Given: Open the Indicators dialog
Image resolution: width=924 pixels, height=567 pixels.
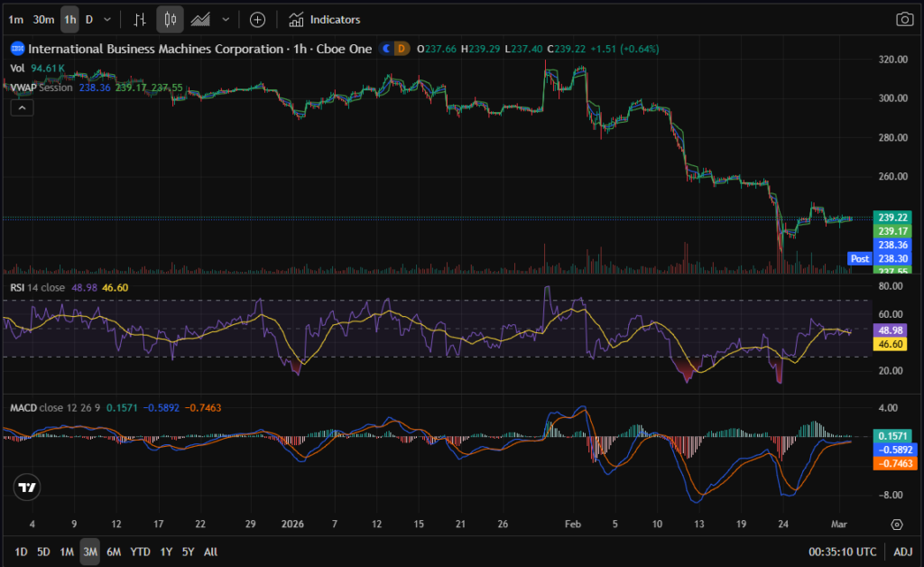Looking at the screenshot, I should (x=325, y=19).
